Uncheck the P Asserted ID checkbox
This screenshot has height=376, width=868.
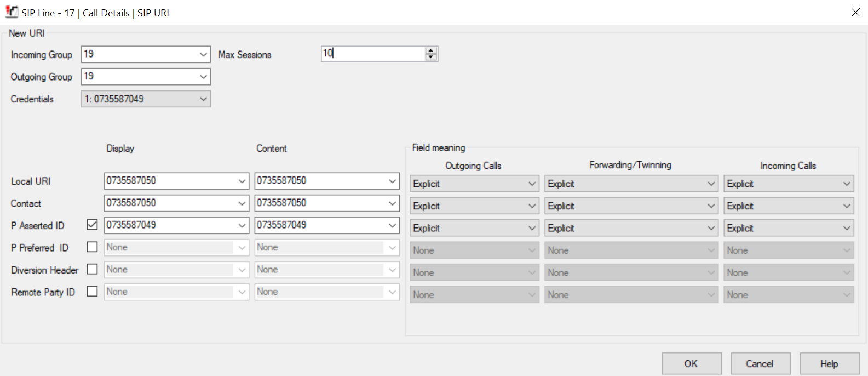click(x=92, y=225)
